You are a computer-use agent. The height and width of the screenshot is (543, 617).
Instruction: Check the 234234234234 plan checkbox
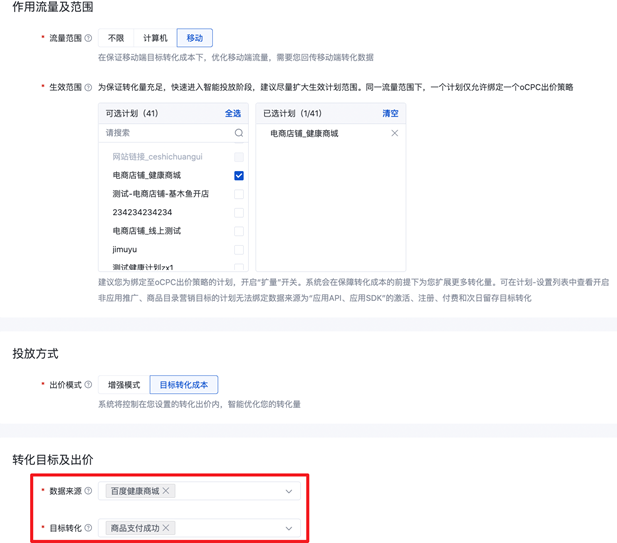click(239, 212)
